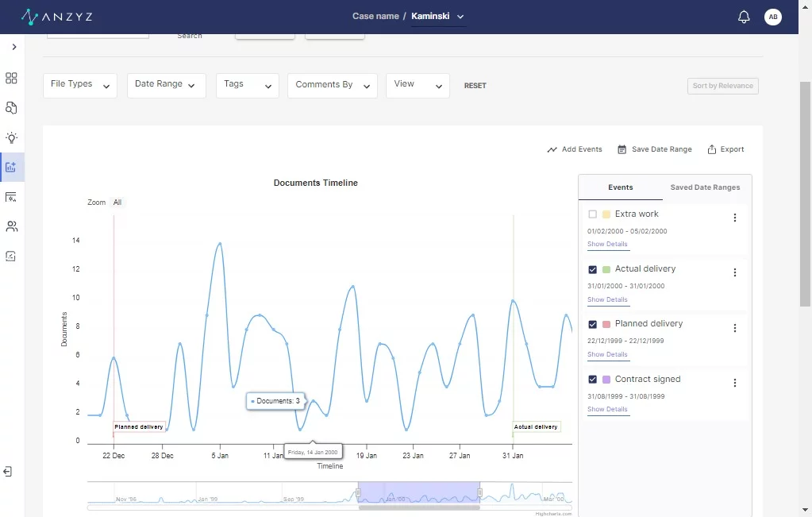Click the page vertical scrollbar thumb

click(805, 195)
